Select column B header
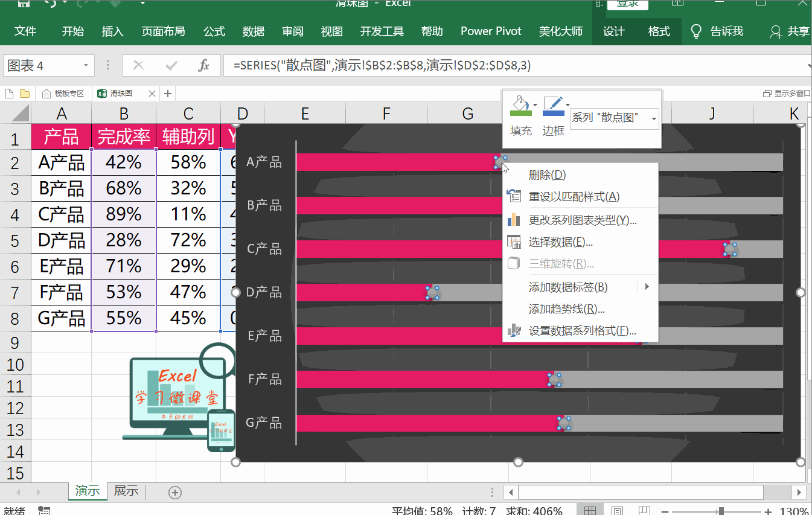Viewport: 812px width, 515px height. point(124,113)
